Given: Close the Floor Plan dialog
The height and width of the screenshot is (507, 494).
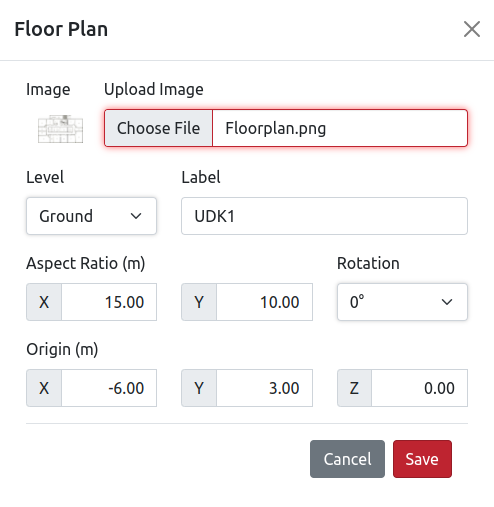Looking at the screenshot, I should tap(472, 29).
